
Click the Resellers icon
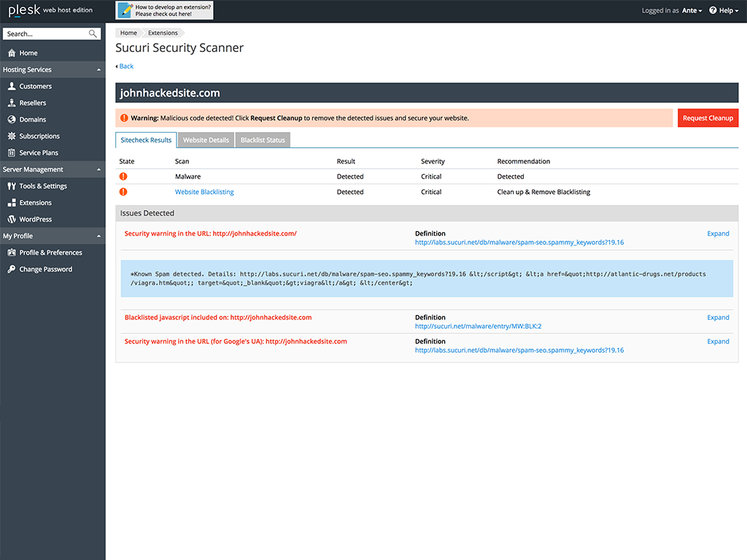(x=12, y=103)
